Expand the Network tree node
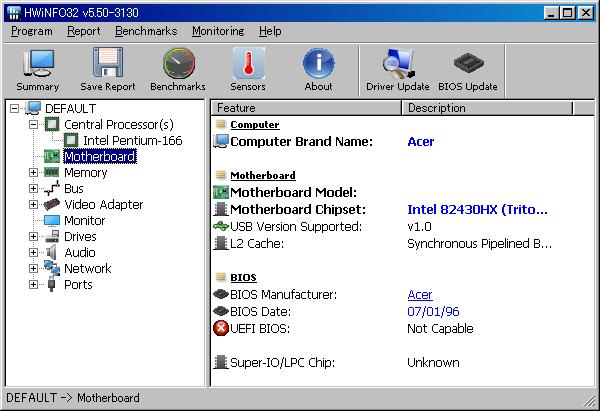This screenshot has height=411, width=600. point(33,269)
